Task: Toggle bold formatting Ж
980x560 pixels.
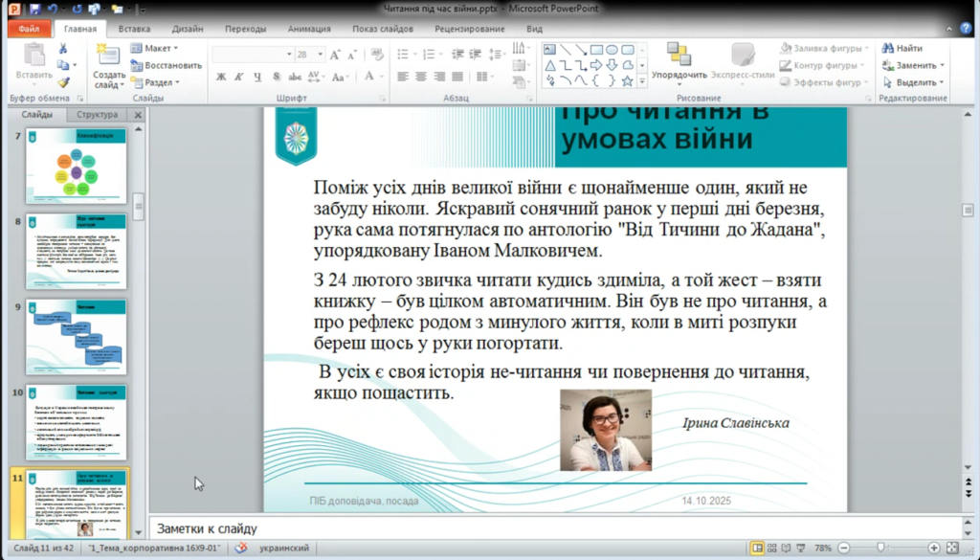Action: [x=220, y=77]
